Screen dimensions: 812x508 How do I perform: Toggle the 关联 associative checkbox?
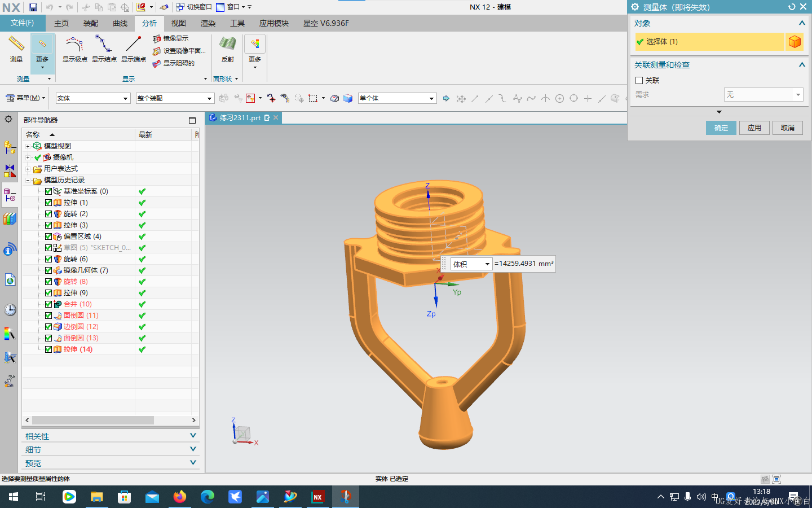point(639,81)
